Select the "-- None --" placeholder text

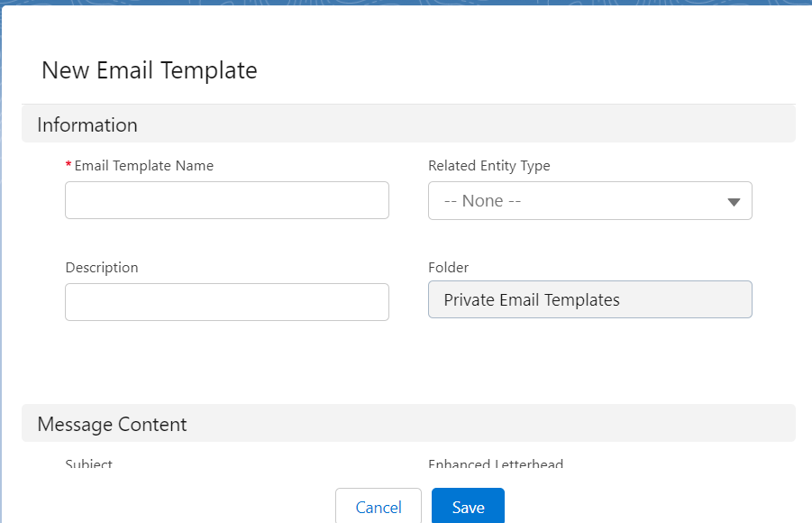click(x=482, y=201)
